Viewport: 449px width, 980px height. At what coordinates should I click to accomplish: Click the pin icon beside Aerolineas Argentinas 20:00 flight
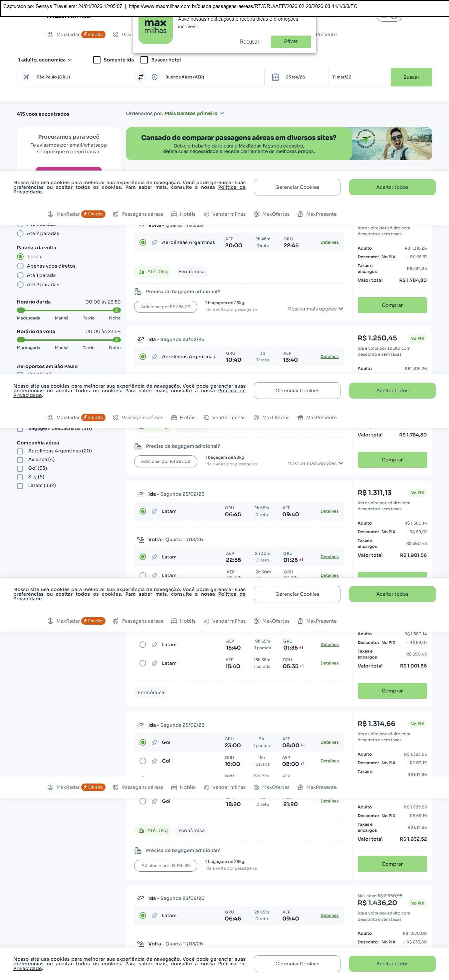(x=155, y=243)
